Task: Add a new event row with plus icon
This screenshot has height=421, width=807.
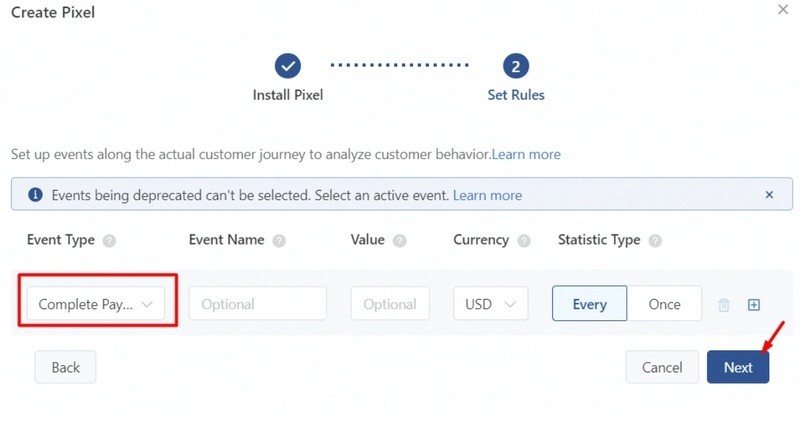Action: point(753,305)
